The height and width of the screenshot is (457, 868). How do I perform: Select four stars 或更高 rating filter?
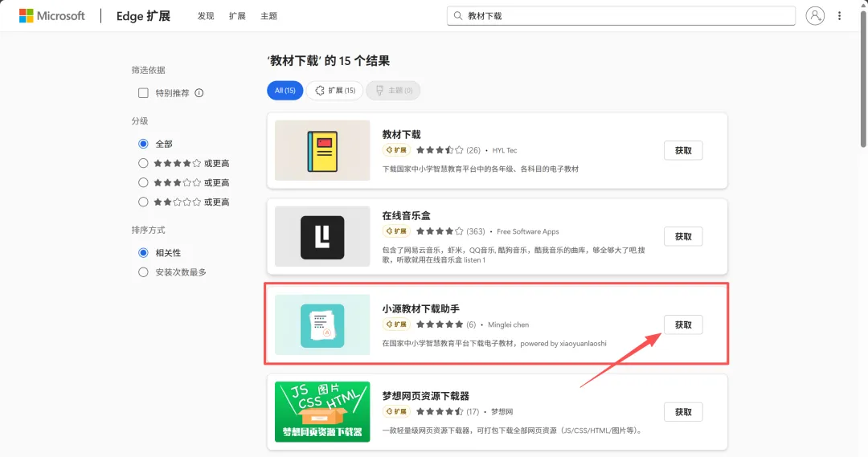(x=143, y=163)
